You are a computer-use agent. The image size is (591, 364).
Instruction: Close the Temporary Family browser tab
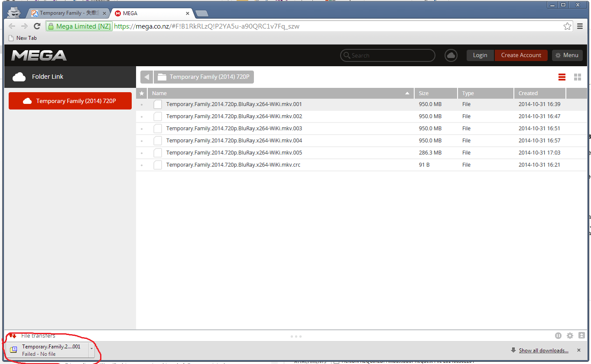[x=104, y=13]
